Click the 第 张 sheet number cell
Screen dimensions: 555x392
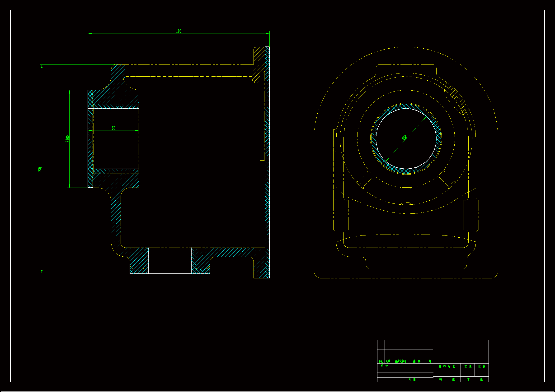[475, 379]
